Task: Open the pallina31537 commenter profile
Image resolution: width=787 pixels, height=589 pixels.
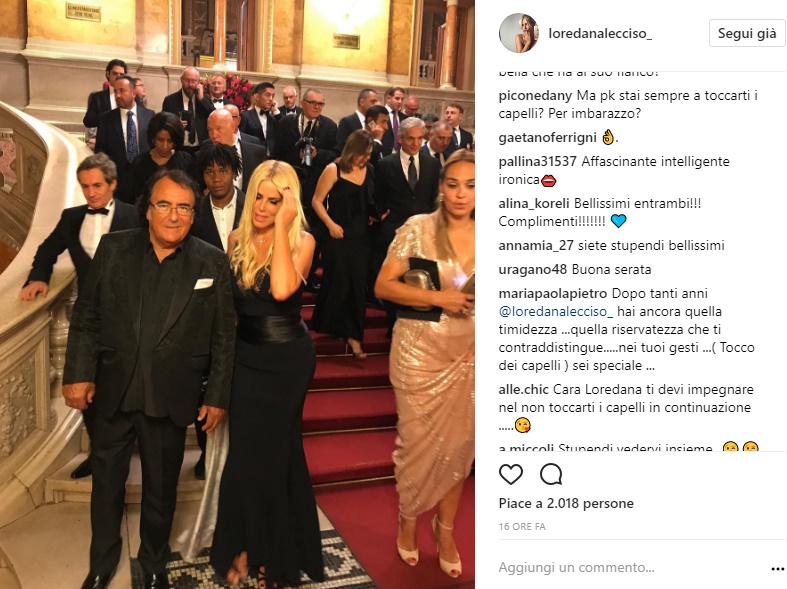Action: [x=538, y=162]
